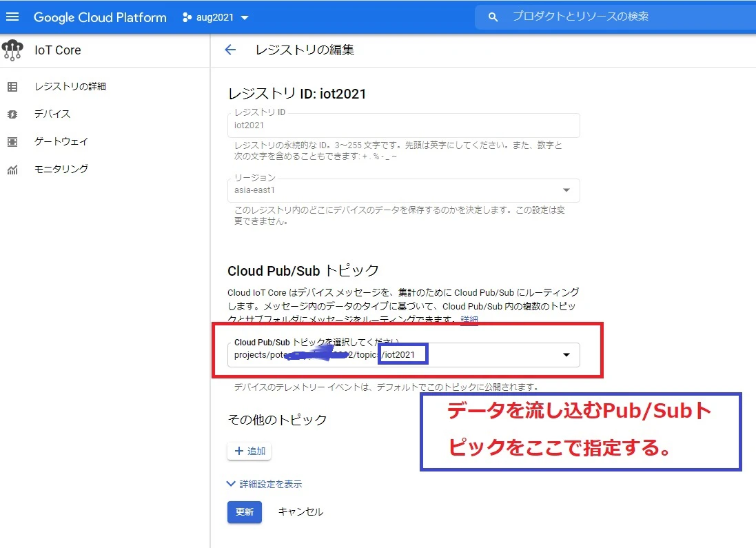Viewport: 756px width, 548px height.
Task: Click the その他のトピック heading
Action: tap(277, 420)
